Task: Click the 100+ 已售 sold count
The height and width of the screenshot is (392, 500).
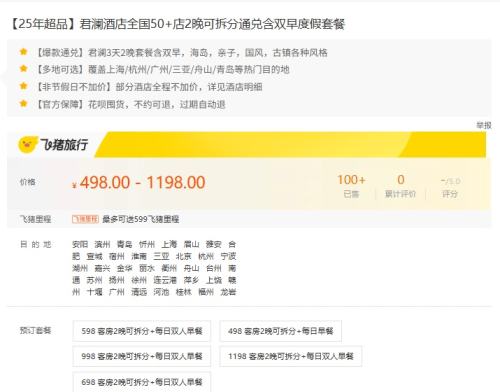Action: (x=351, y=186)
